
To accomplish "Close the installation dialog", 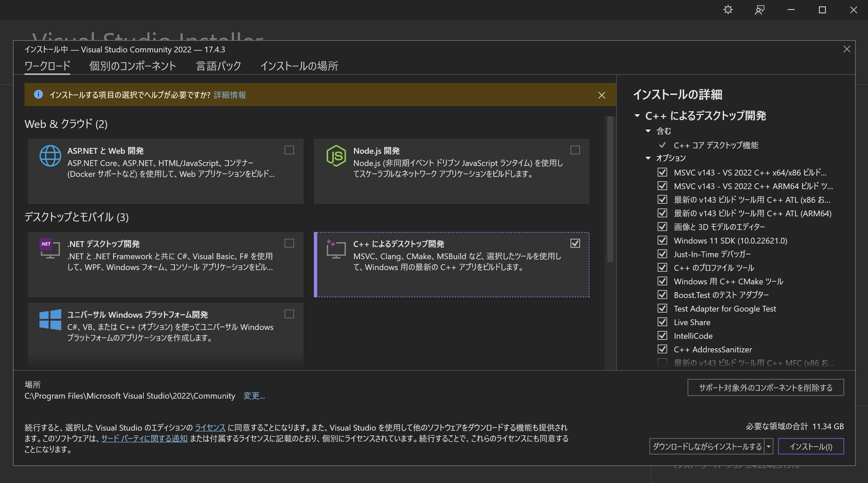I will pyautogui.click(x=847, y=49).
